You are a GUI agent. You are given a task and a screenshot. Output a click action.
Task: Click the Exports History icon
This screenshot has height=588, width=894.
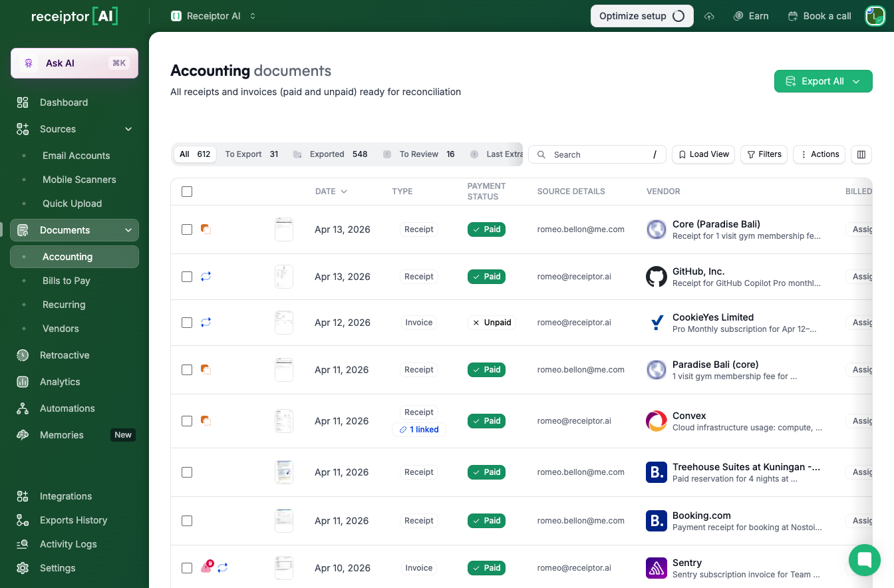(x=23, y=520)
